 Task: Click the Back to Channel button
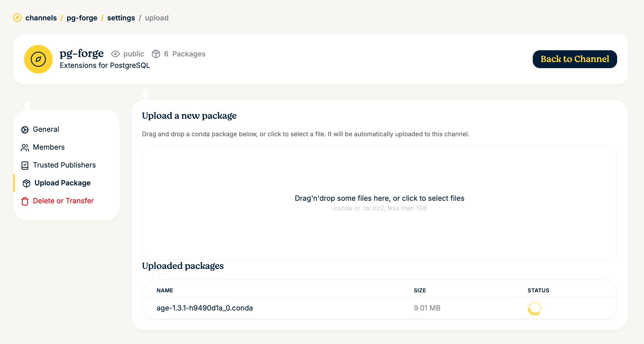tap(575, 59)
